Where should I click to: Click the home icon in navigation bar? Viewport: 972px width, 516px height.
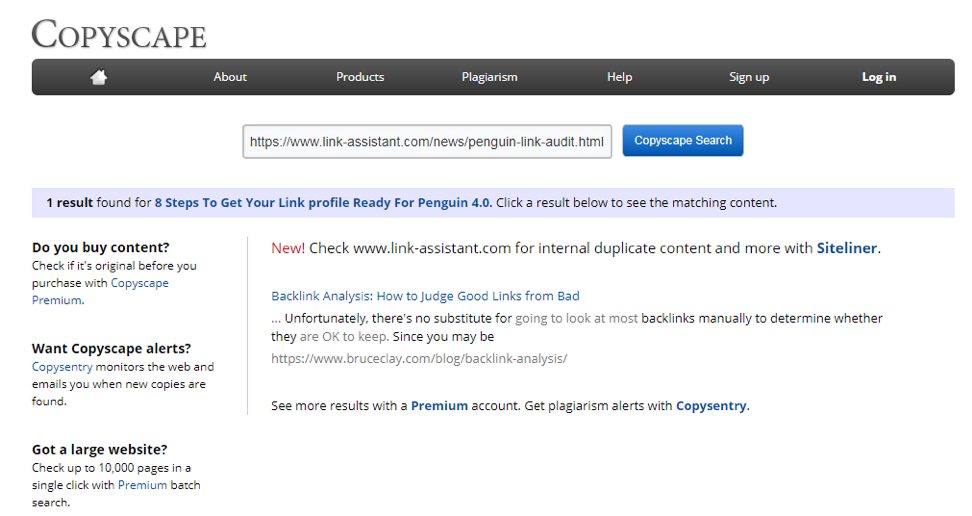(99, 77)
